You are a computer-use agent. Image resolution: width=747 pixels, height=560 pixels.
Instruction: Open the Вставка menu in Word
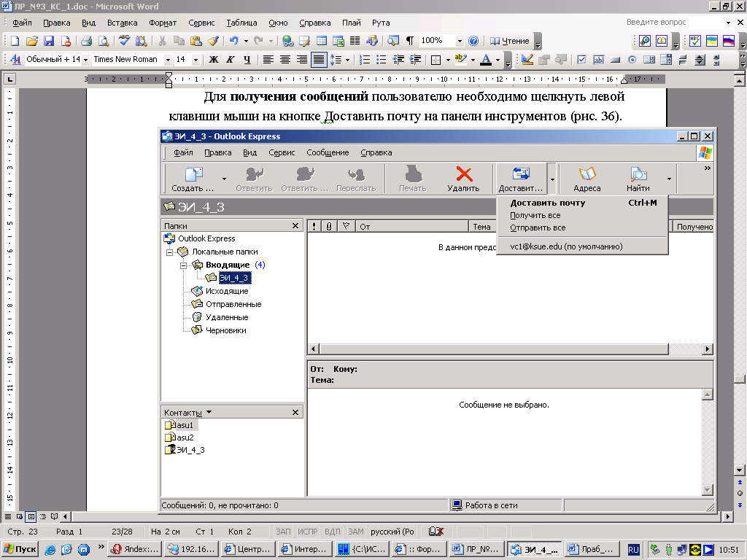click(x=122, y=23)
